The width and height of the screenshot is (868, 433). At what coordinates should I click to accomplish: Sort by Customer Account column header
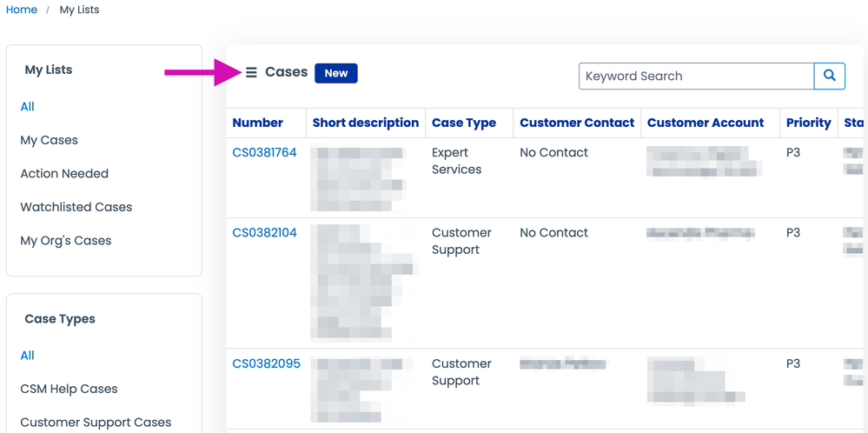pyautogui.click(x=706, y=123)
